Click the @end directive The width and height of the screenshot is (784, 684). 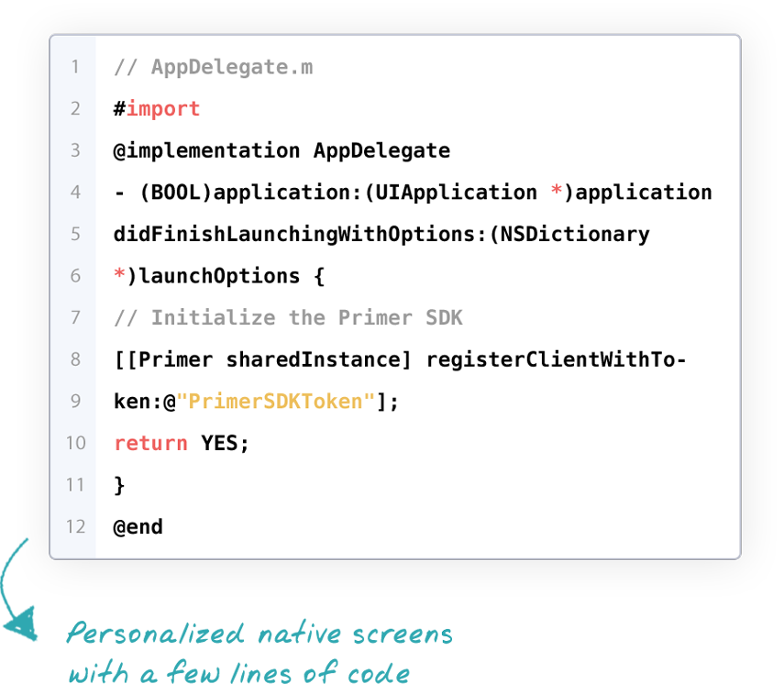pyautogui.click(x=138, y=526)
